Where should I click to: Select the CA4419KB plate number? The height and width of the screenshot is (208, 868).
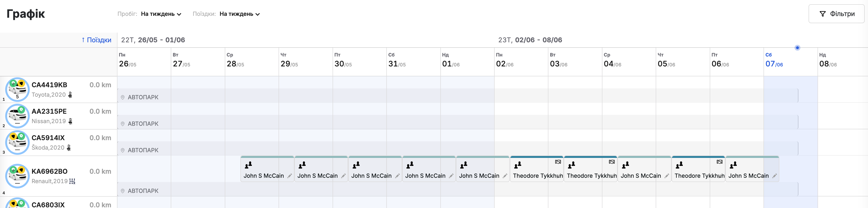tap(50, 85)
